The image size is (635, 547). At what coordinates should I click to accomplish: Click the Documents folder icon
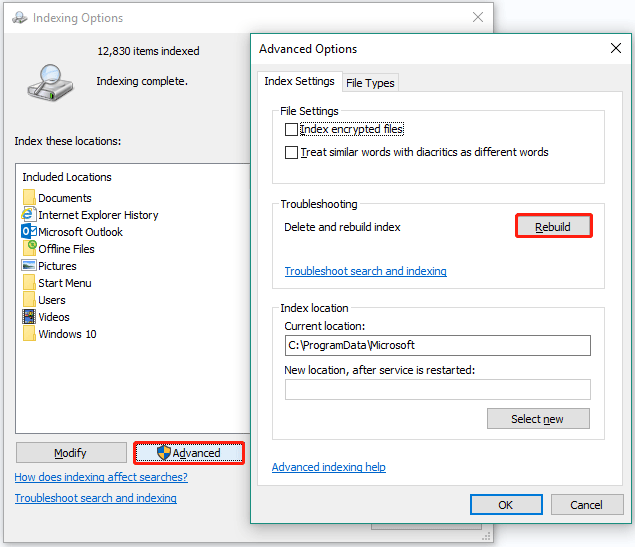point(29,198)
